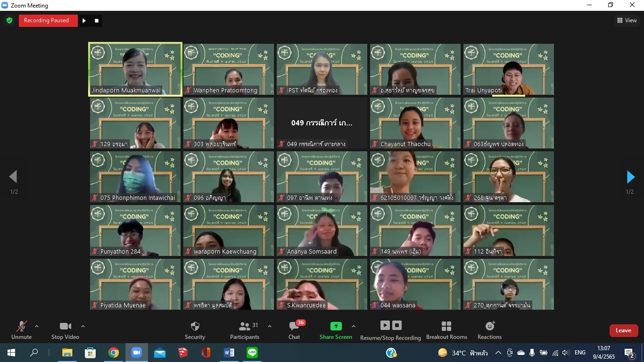
Task: Click the Stop recording square in the bottom toolbar
Action: (x=397, y=325)
